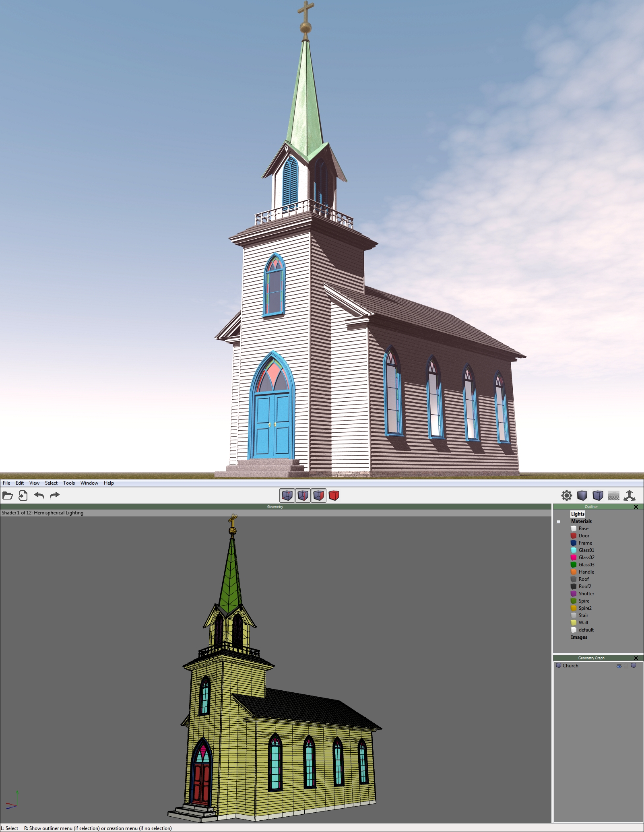Click the Undo arrow icon

(x=39, y=495)
